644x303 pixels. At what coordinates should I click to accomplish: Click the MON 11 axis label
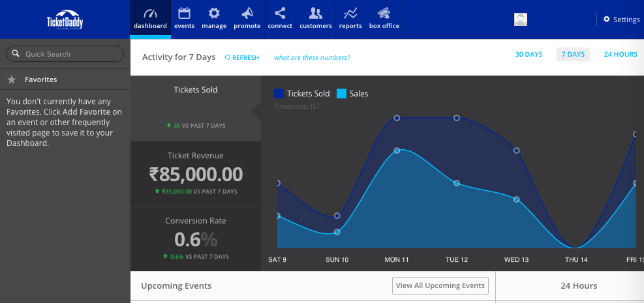click(x=397, y=259)
